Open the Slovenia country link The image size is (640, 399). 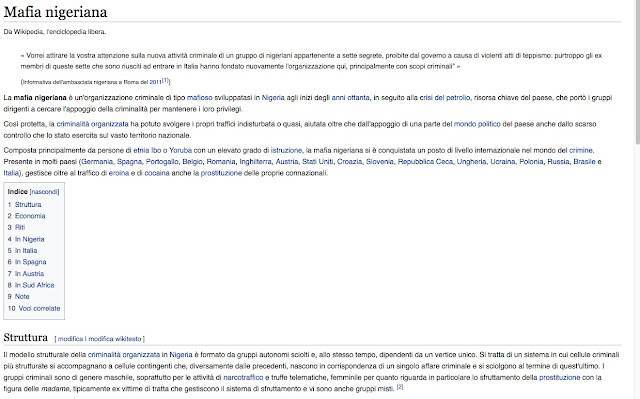pos(380,162)
